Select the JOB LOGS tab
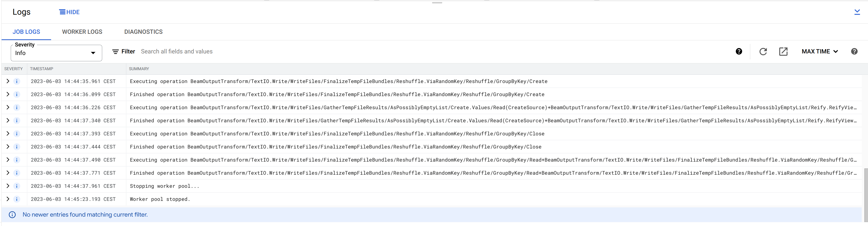 (x=26, y=32)
